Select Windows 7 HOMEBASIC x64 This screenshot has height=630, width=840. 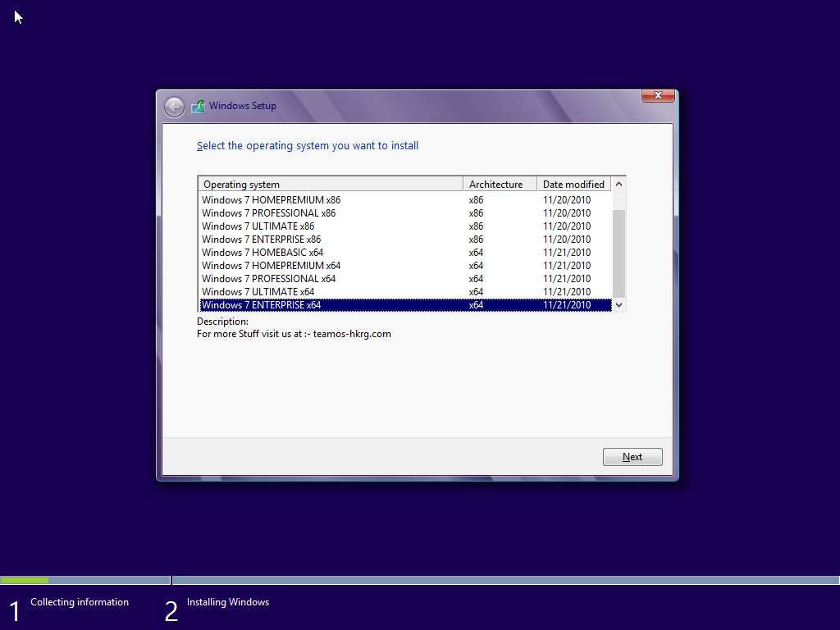pos(405,253)
